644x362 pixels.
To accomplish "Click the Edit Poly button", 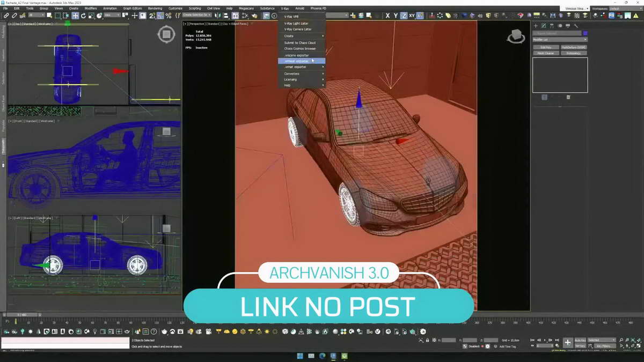I will (546, 47).
